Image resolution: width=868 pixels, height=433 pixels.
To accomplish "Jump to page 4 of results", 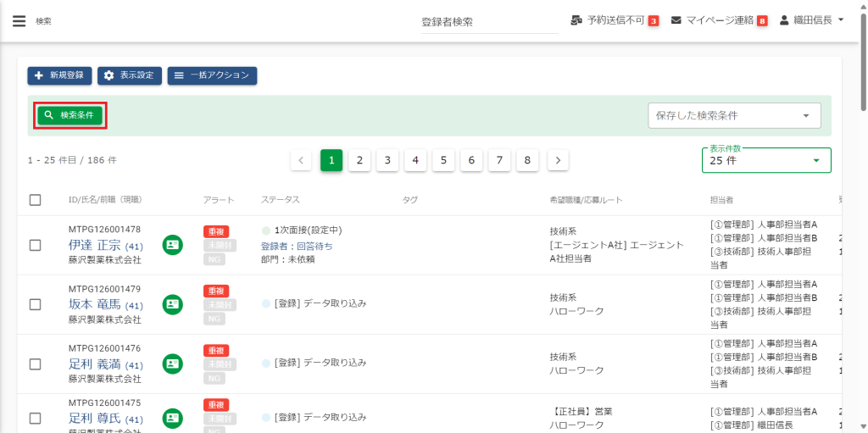I will pyautogui.click(x=415, y=160).
